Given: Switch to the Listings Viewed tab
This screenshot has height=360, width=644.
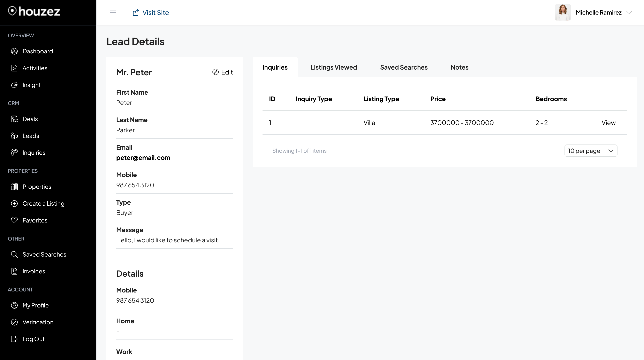Looking at the screenshot, I should pyautogui.click(x=334, y=67).
